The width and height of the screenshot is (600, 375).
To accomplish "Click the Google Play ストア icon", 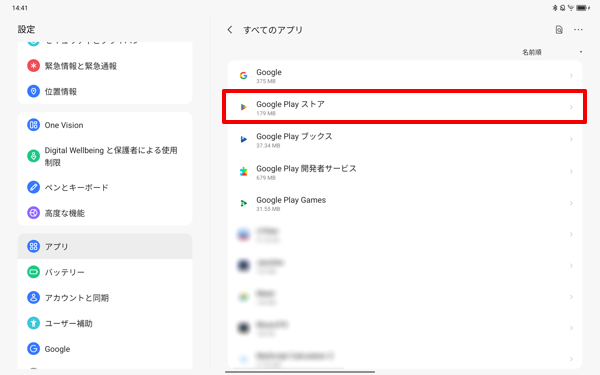I will 243,107.
